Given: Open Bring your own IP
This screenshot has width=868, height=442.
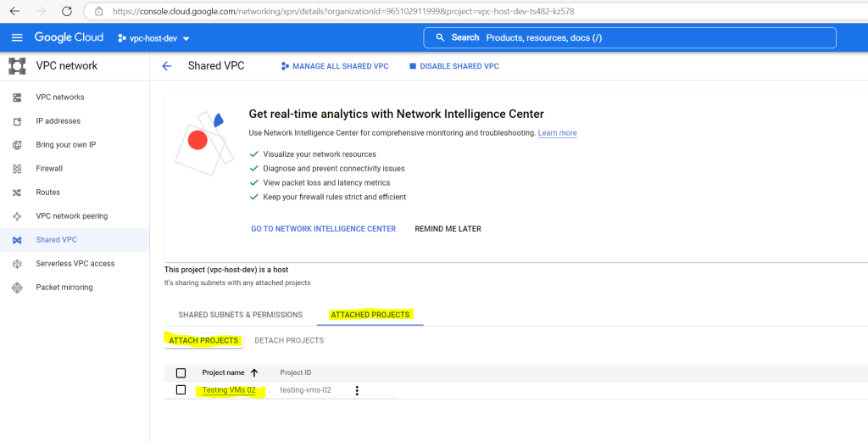Looking at the screenshot, I should point(66,144).
